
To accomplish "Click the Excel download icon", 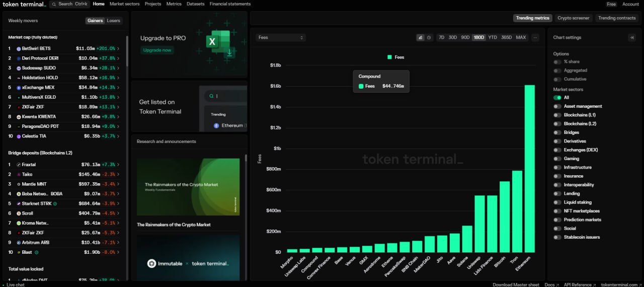I will 229,52.
